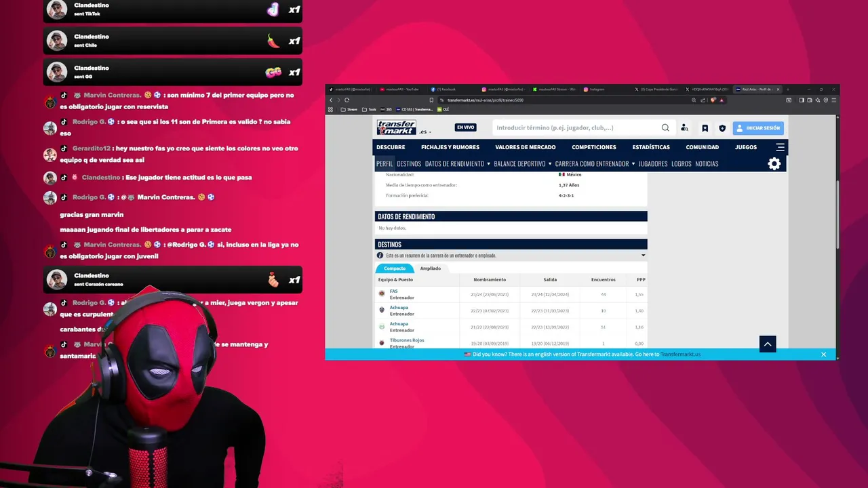Open the OLÉ bookmark
The height and width of the screenshot is (488, 868).
(x=443, y=109)
